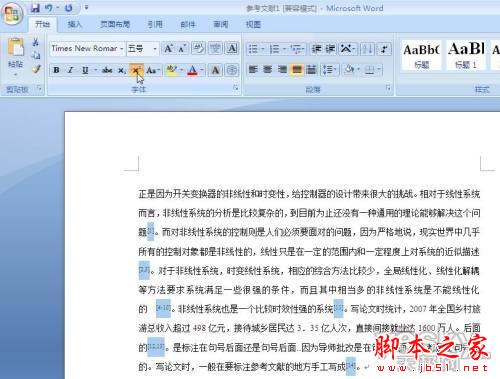Toggle the highlighted Justify alignment button
This screenshot has height=379, width=500.
[x=296, y=70]
